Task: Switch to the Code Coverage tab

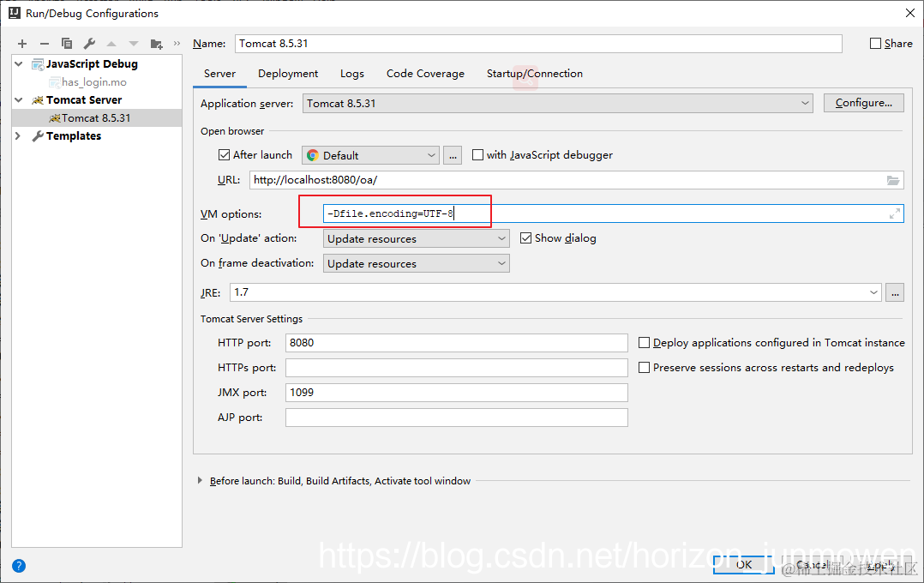Action: pos(425,74)
